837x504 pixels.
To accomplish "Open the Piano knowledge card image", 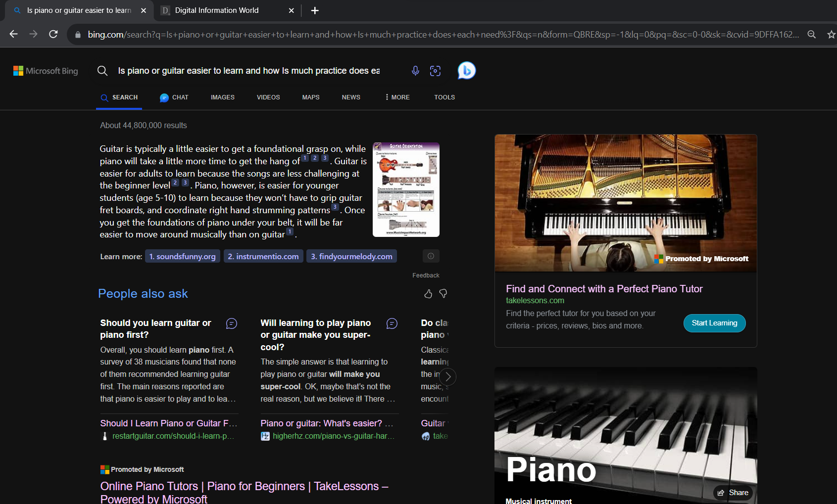I will 626,435.
